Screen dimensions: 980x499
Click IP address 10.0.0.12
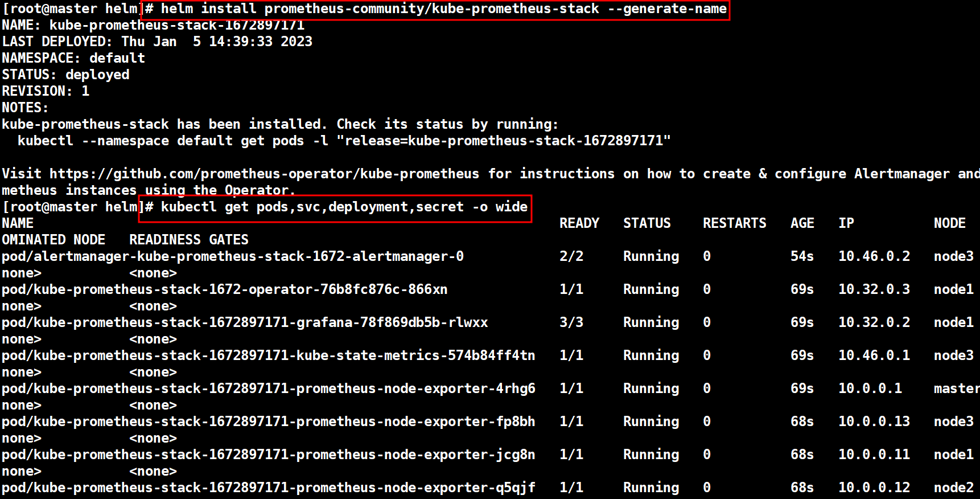coord(874,488)
